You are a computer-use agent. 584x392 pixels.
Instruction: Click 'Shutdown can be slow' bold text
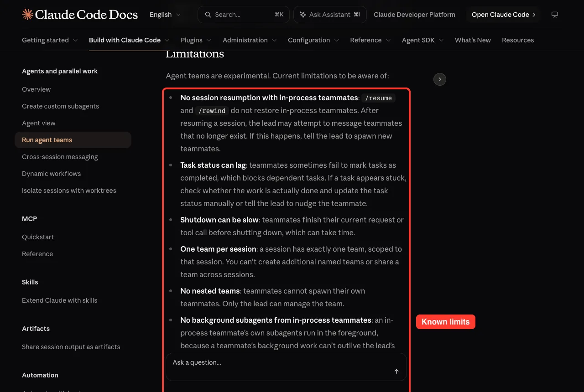click(219, 220)
